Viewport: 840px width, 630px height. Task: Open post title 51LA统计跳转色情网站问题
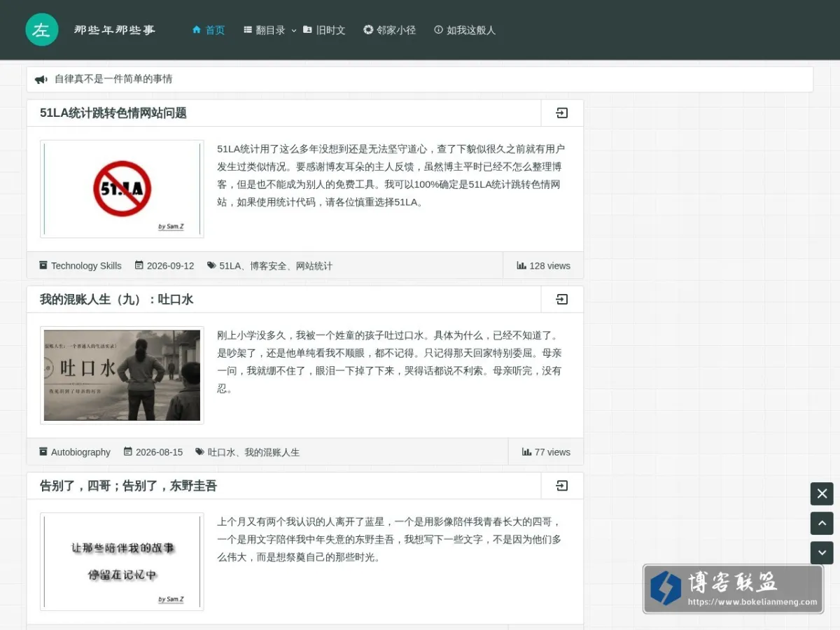(113, 113)
